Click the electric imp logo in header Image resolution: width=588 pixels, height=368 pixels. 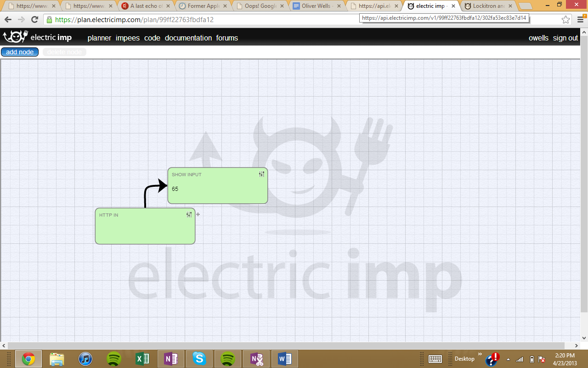pos(38,37)
